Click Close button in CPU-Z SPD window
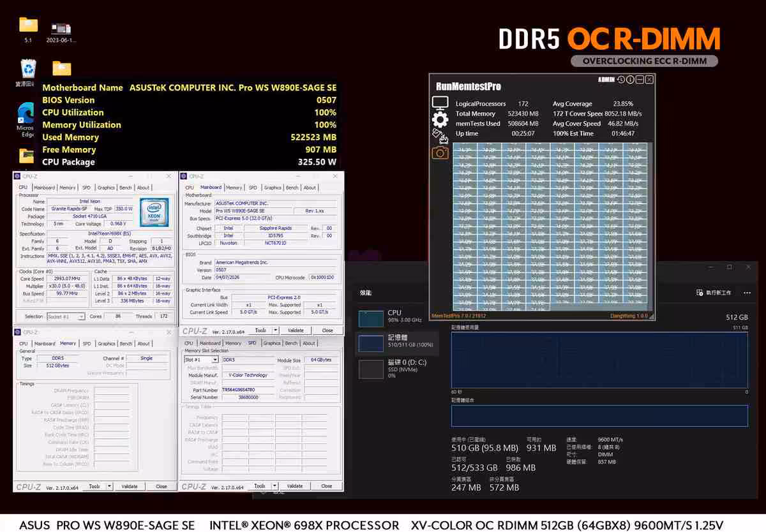 [327, 485]
